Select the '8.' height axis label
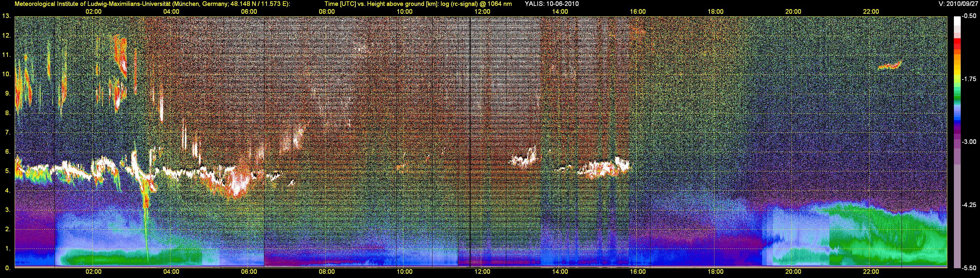This screenshot has height=278, width=980. [8, 113]
